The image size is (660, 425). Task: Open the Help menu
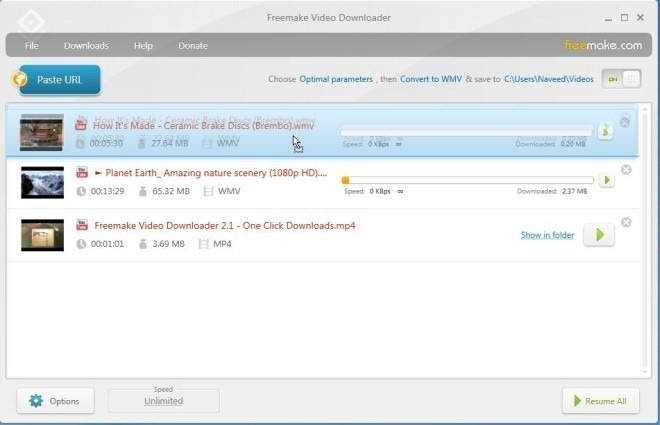[x=143, y=45]
